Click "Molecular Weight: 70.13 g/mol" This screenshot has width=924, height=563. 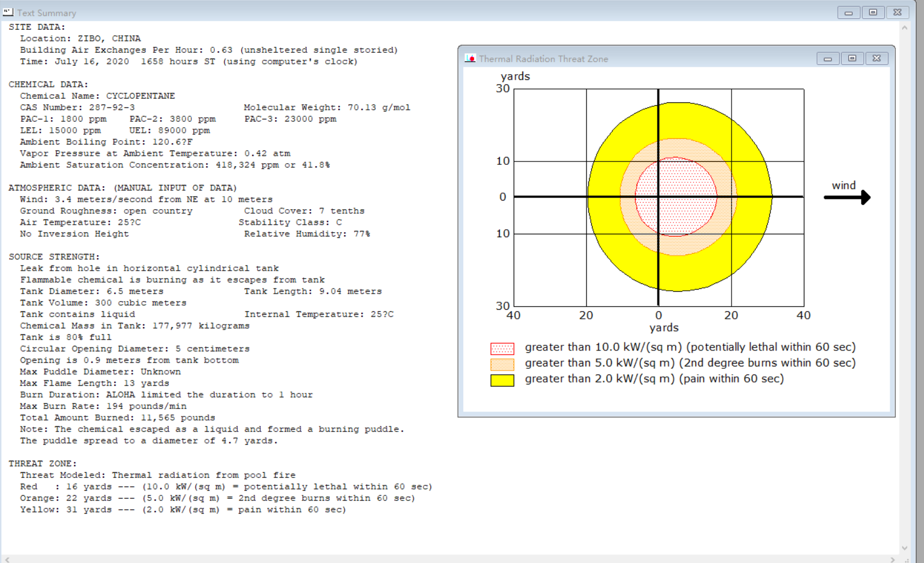coord(327,107)
